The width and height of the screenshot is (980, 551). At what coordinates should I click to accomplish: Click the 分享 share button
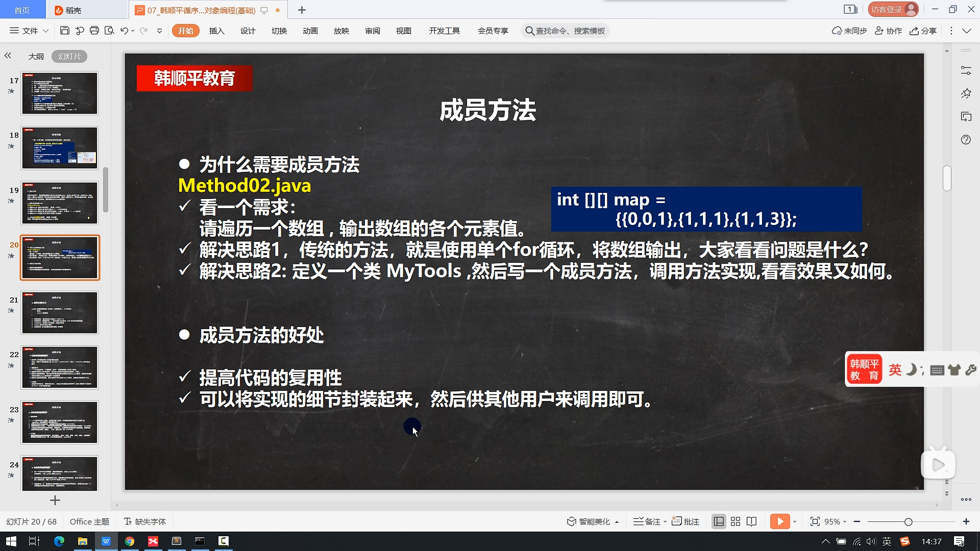point(923,31)
